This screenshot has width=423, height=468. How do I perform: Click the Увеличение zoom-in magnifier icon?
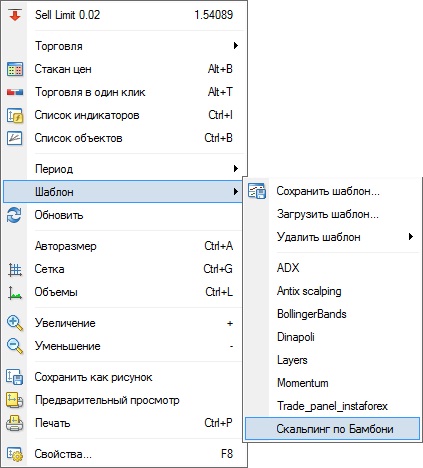(15, 323)
